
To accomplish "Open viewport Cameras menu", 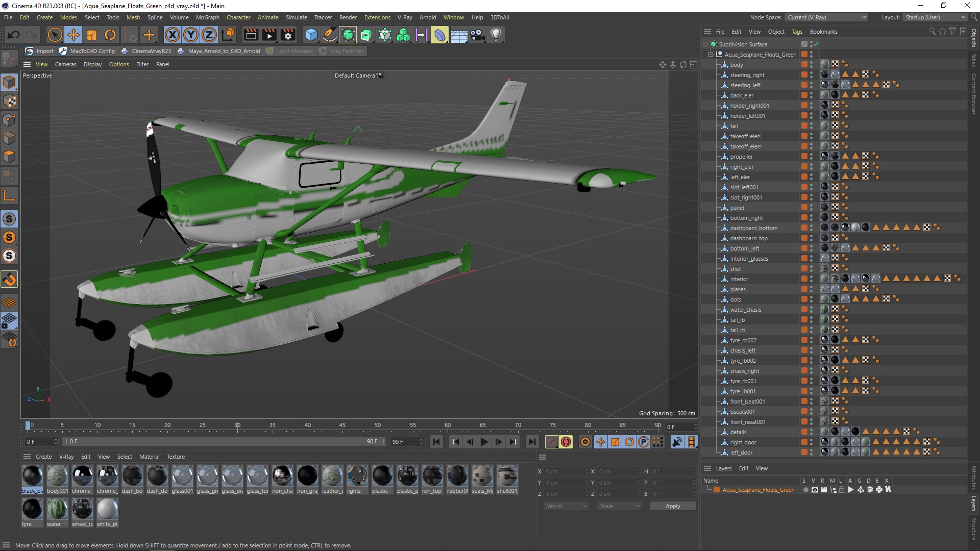I will (65, 64).
